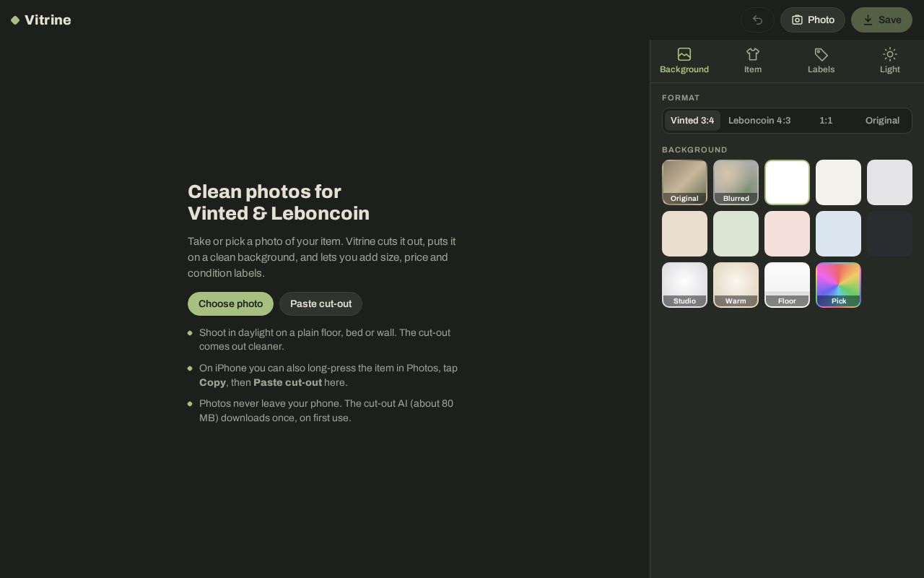Select the Original format option
The height and width of the screenshot is (578, 924).
[x=882, y=121]
